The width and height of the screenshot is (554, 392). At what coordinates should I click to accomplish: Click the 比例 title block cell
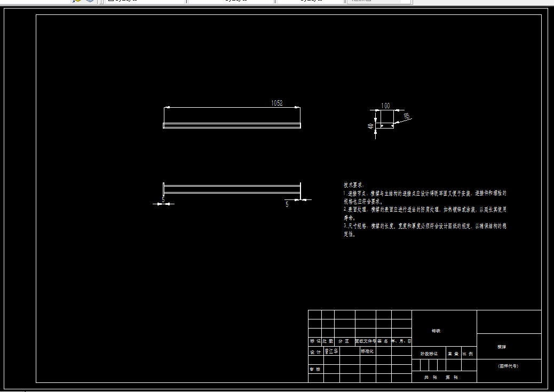click(469, 354)
